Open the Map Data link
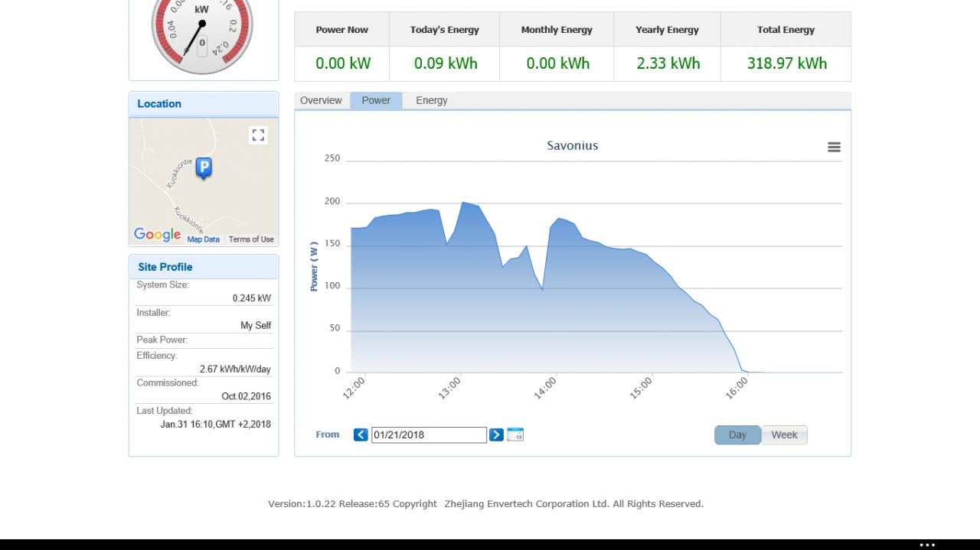This screenshot has width=980, height=550. pyautogui.click(x=203, y=239)
